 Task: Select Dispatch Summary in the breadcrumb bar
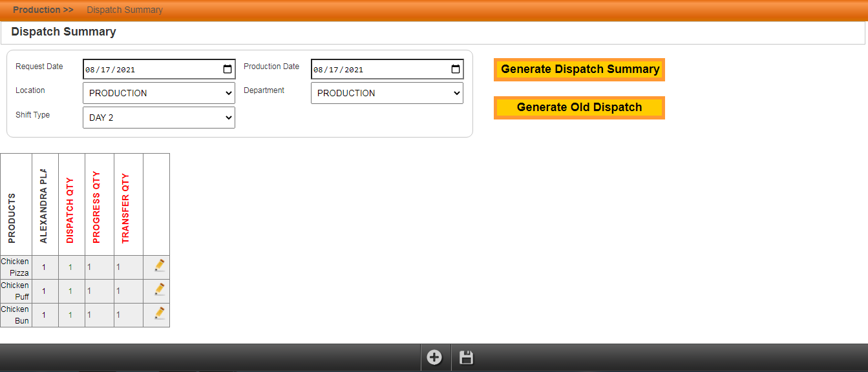(125, 10)
